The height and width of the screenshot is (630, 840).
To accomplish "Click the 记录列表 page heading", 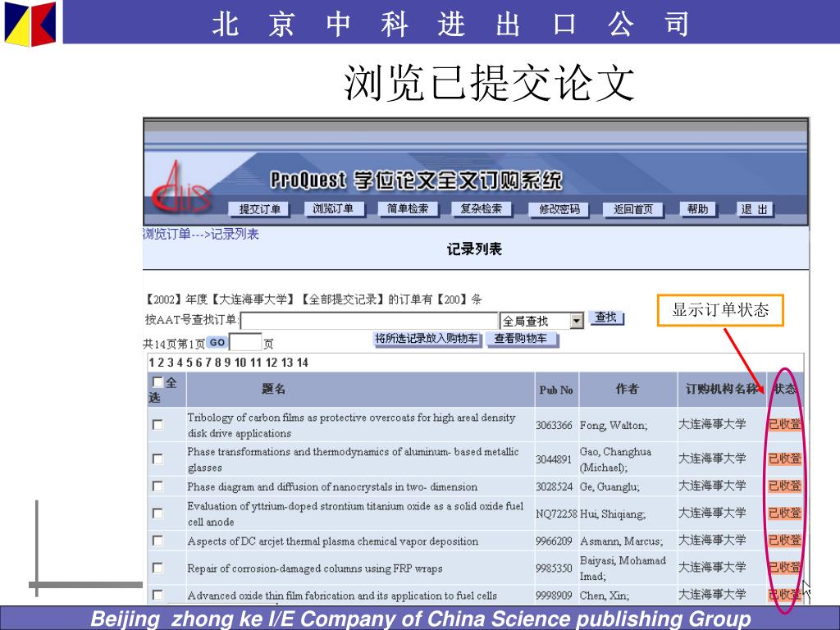I will click(475, 249).
